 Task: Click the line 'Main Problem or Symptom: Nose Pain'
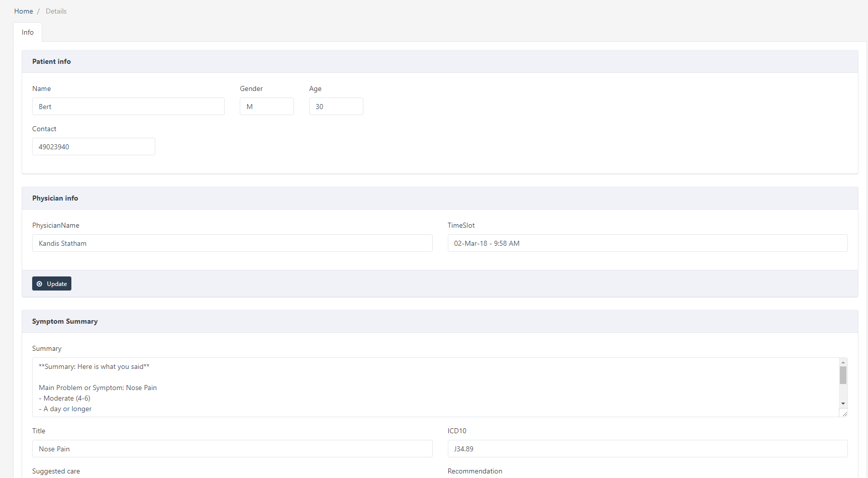pos(98,388)
